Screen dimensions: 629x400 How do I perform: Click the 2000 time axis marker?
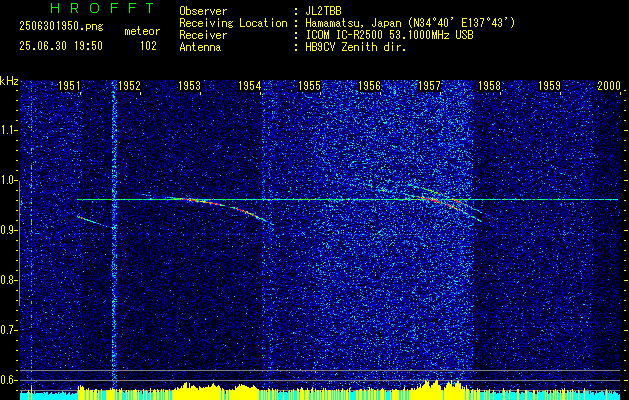tap(609, 85)
